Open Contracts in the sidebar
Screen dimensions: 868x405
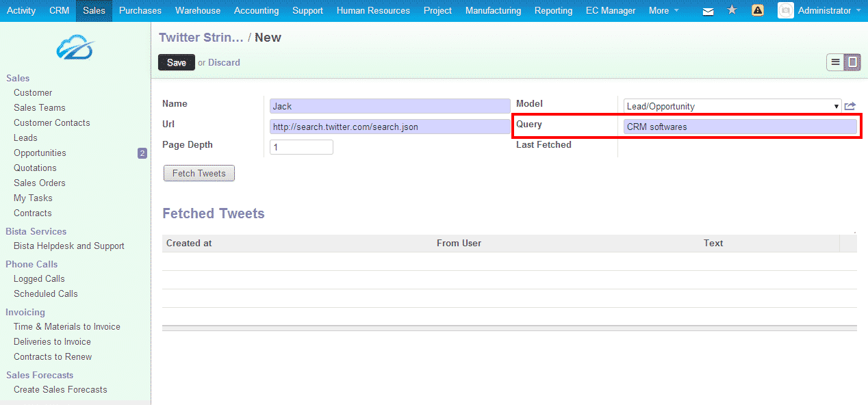(33, 213)
